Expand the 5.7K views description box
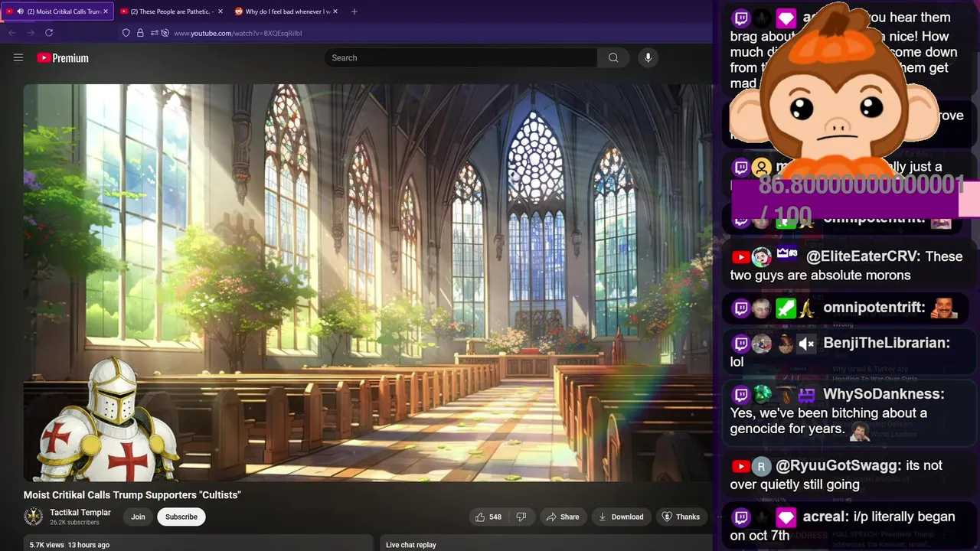The image size is (980, 551). (x=200, y=543)
